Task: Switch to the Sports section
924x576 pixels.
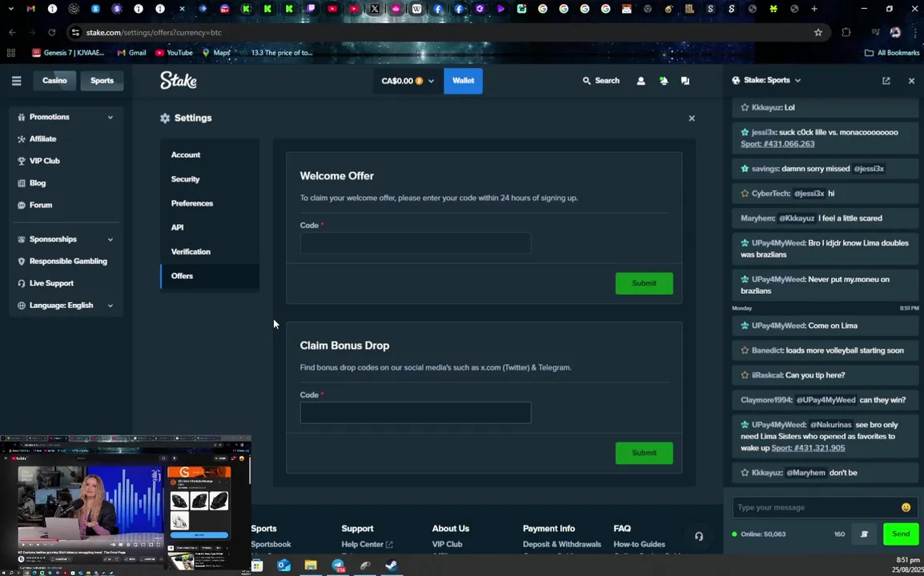Action: point(102,81)
